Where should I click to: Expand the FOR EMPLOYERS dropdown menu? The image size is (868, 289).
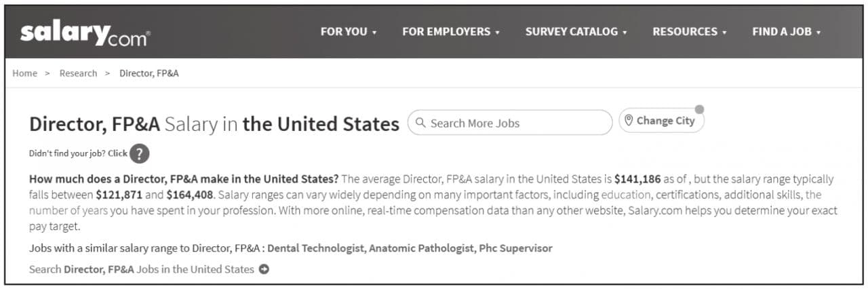pos(451,32)
